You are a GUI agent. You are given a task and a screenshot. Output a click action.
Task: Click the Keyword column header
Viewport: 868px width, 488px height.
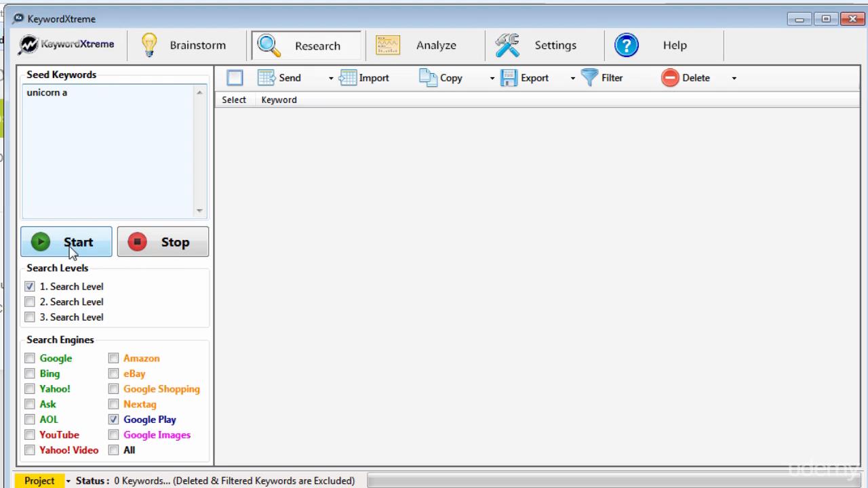[279, 100]
